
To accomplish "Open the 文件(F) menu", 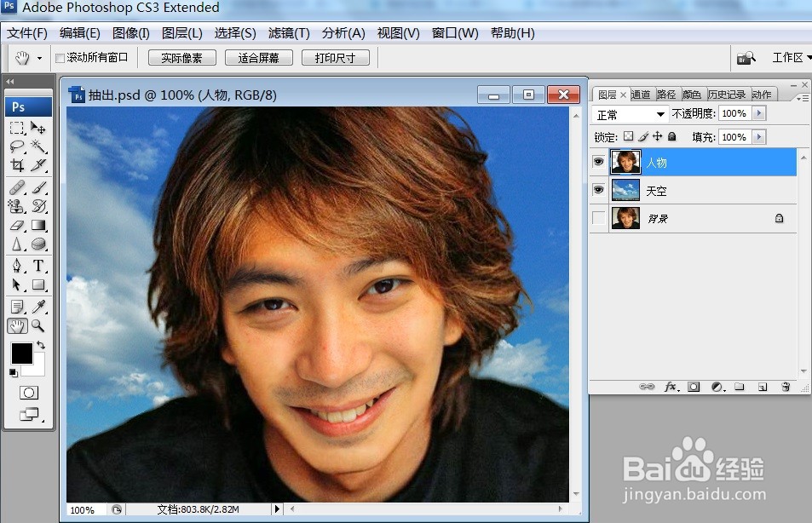I will 27,33.
